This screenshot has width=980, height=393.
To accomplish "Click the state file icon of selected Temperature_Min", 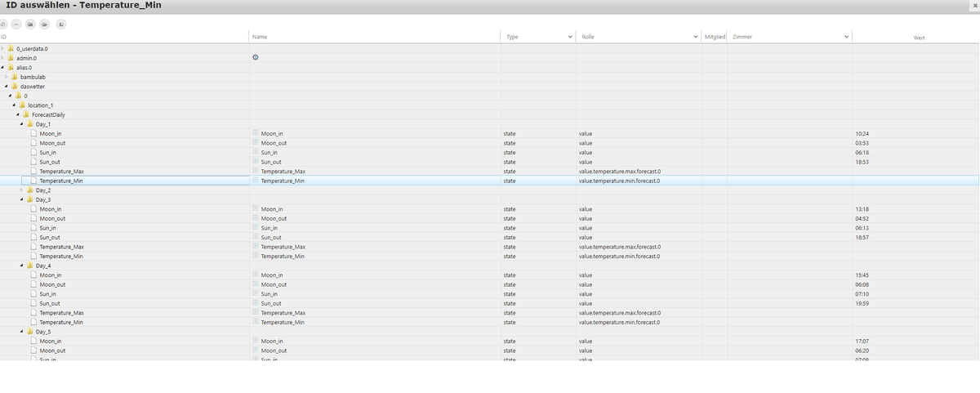I will (x=33, y=181).
